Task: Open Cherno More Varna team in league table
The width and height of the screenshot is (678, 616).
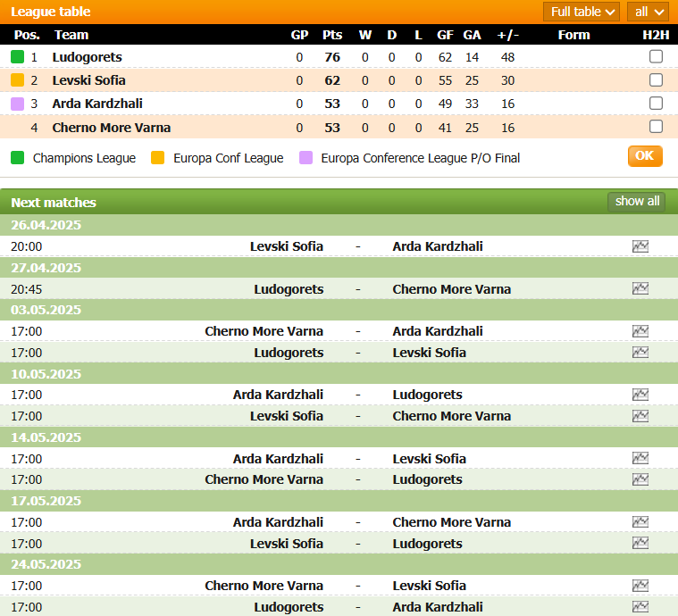Action: (111, 128)
